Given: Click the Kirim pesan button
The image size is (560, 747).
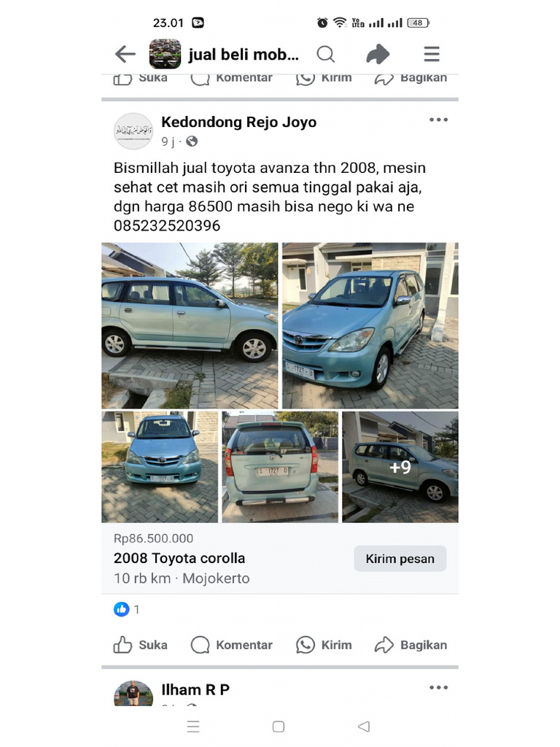Looking at the screenshot, I should pos(400,558).
